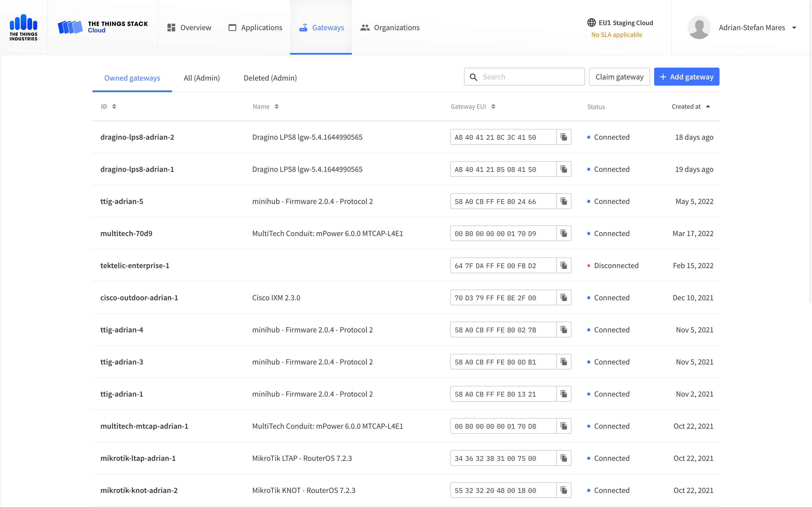Select tektelic-enterprise-1 gateway row

[406, 265]
